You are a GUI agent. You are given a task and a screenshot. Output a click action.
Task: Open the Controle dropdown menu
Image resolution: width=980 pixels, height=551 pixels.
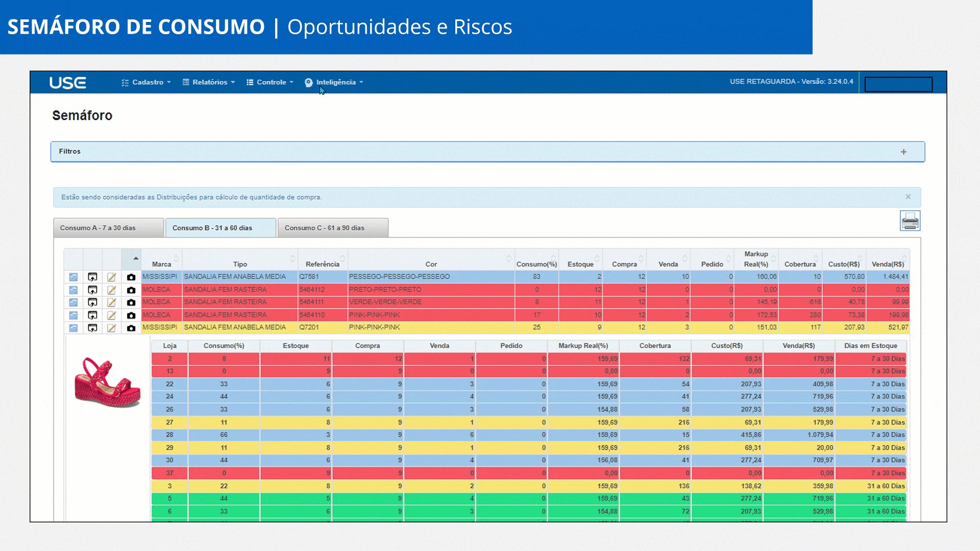tap(271, 82)
